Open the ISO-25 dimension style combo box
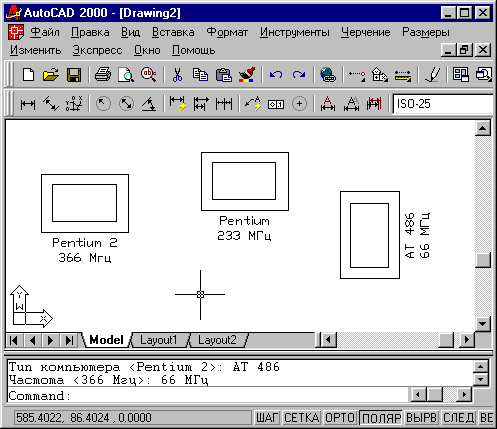 (443, 104)
